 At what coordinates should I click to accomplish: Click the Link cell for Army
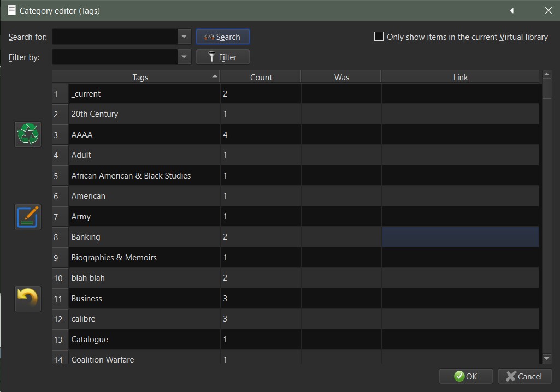461,217
